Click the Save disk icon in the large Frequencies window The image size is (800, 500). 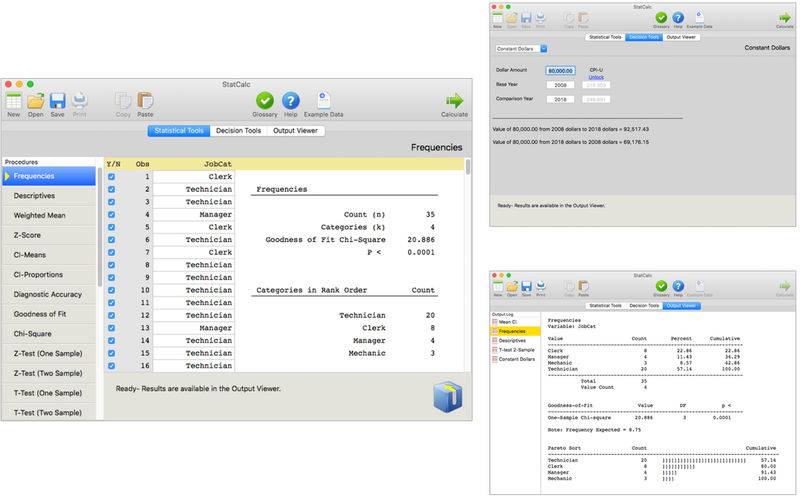click(58, 101)
